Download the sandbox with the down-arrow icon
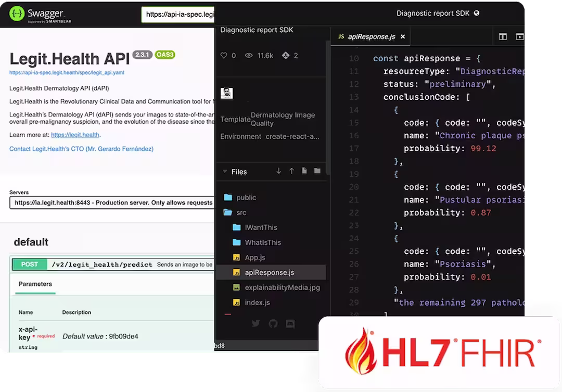 278,171
